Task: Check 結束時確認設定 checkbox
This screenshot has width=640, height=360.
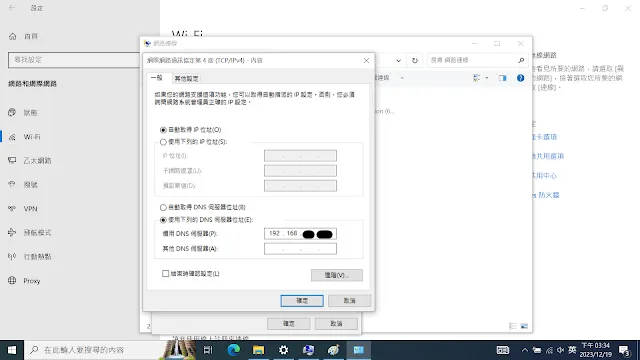Action: [165, 273]
